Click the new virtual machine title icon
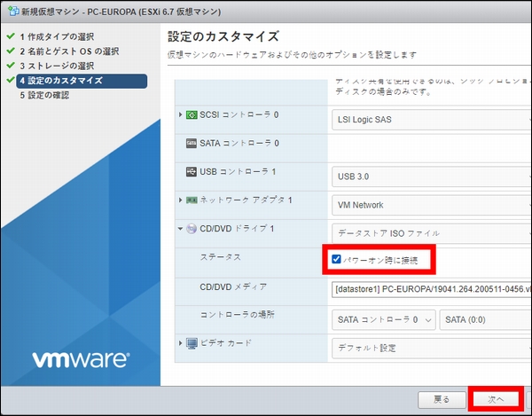Screen dimensions: 532x416 coord(13,12)
